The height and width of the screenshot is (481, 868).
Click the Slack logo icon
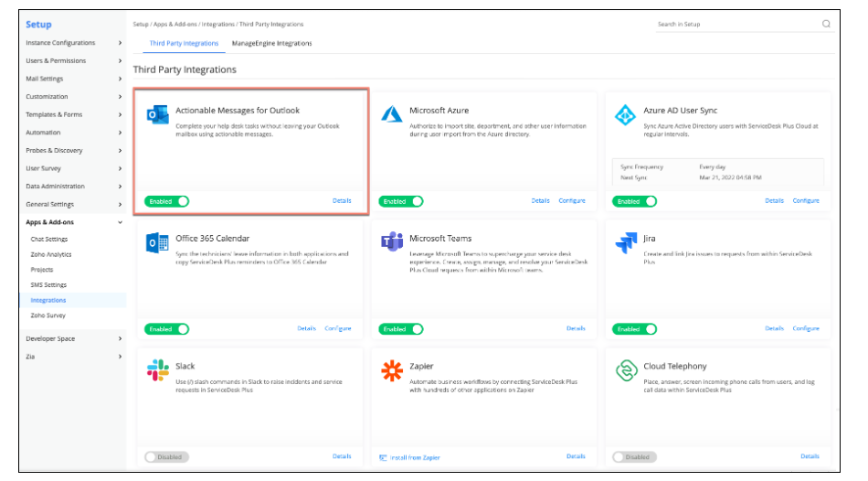pos(156,369)
